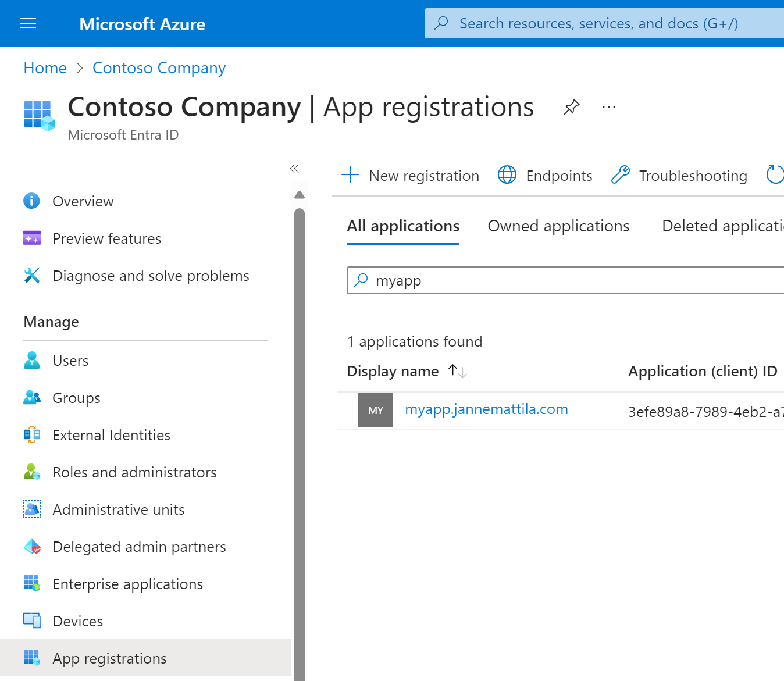
Task: Open External Identities
Action: click(x=111, y=435)
